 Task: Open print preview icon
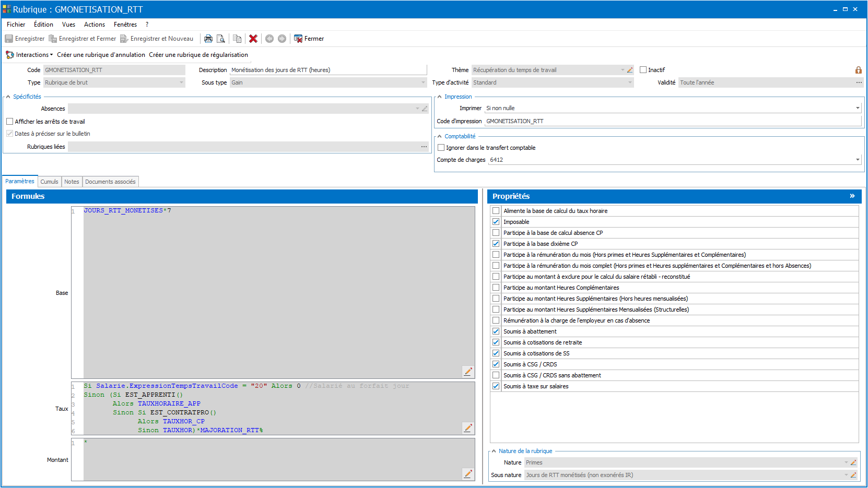[221, 39]
